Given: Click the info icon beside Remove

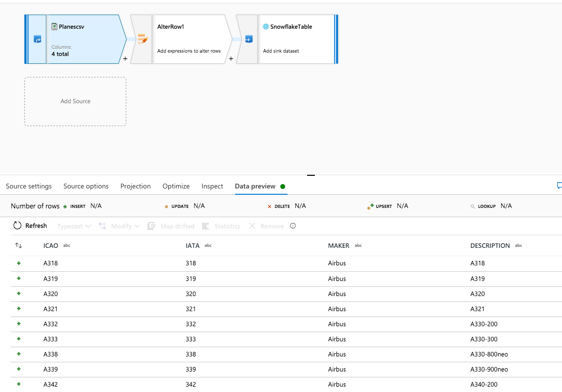Looking at the screenshot, I should (292, 225).
